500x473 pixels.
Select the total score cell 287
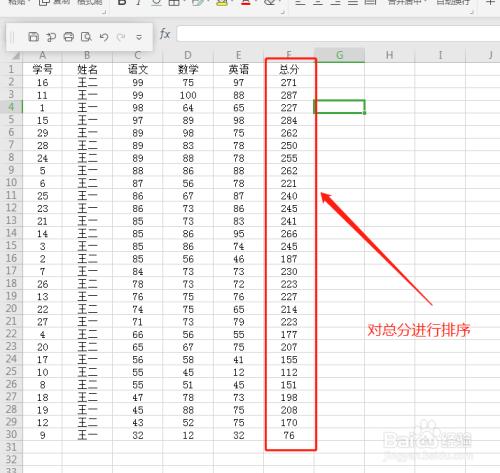289,95
